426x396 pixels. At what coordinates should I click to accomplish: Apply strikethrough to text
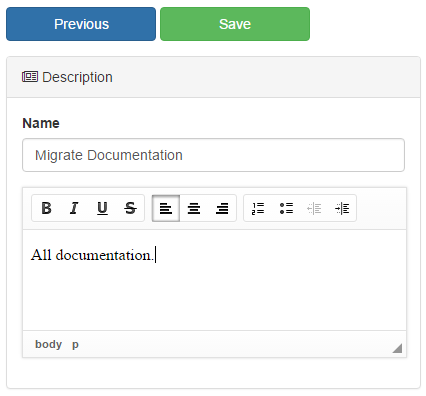130,208
